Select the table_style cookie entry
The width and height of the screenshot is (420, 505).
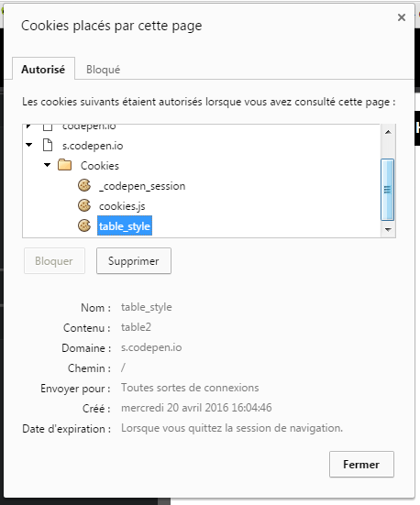click(125, 225)
